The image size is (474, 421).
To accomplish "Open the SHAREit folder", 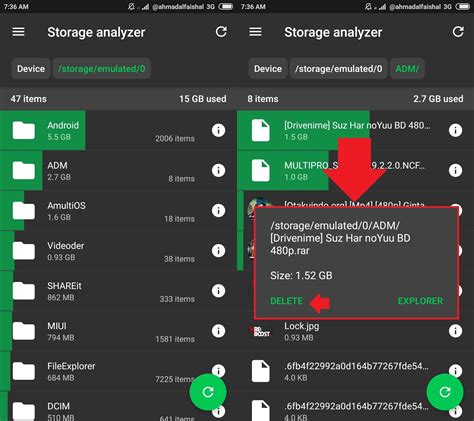I will click(x=118, y=291).
